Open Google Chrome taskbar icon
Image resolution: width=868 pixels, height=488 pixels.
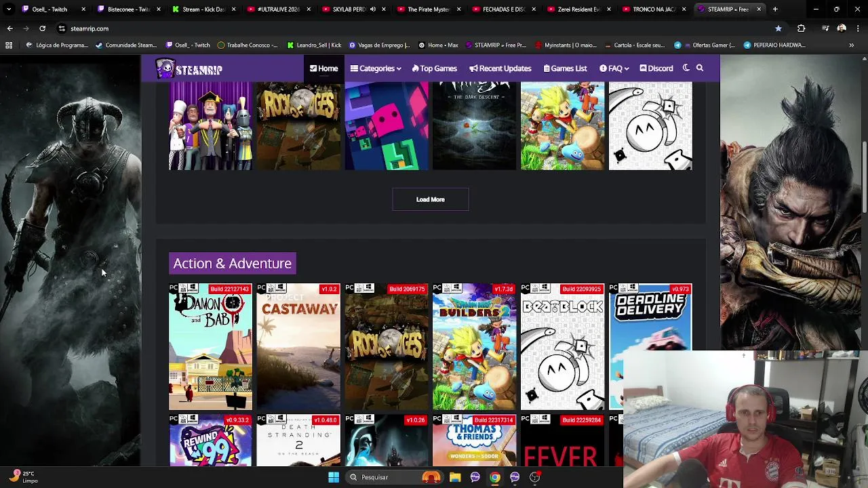click(x=495, y=477)
